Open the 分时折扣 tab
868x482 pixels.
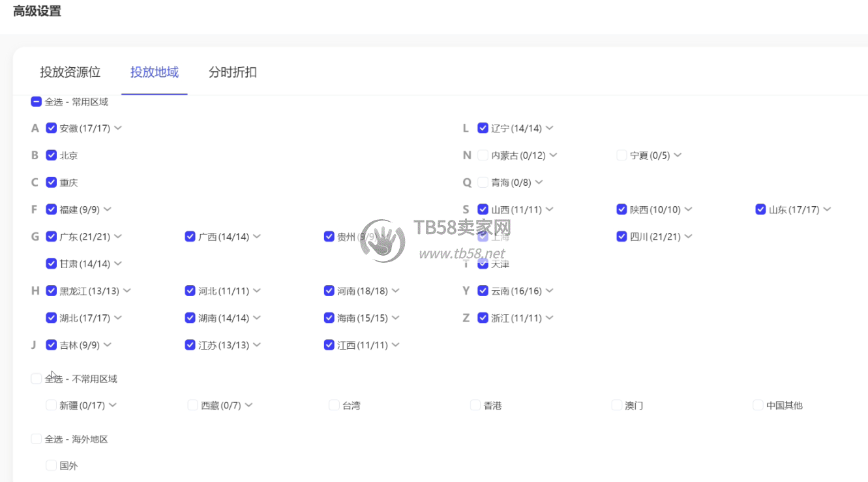coord(232,72)
